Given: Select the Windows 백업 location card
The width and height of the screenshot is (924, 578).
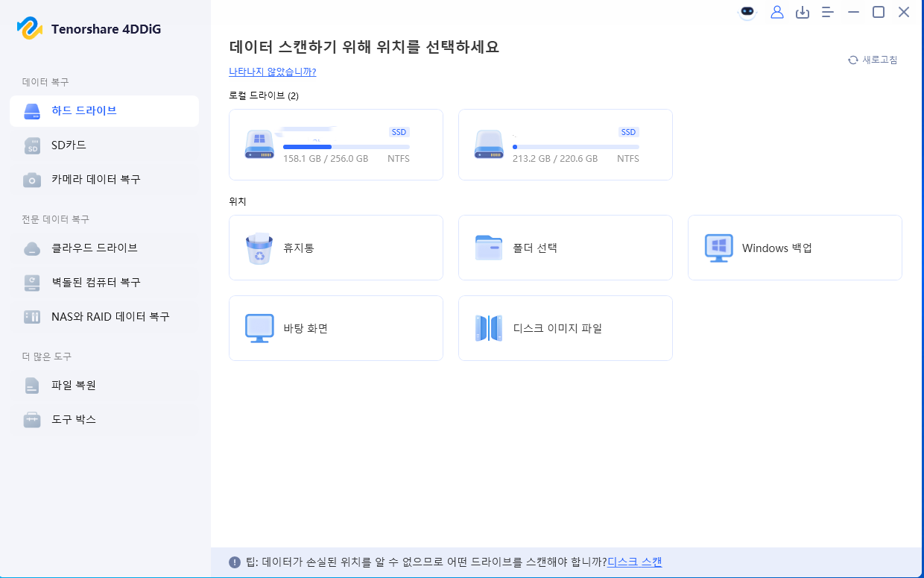Looking at the screenshot, I should (795, 248).
